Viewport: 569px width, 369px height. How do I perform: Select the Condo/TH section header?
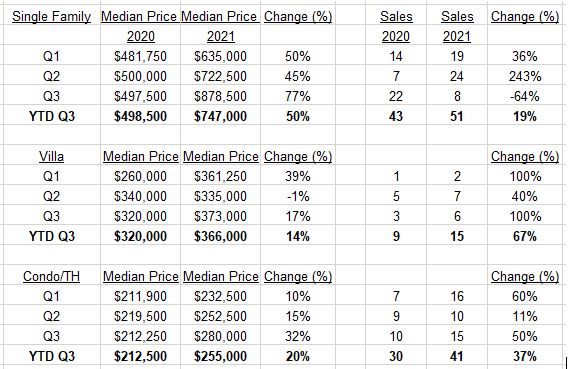click(51, 276)
